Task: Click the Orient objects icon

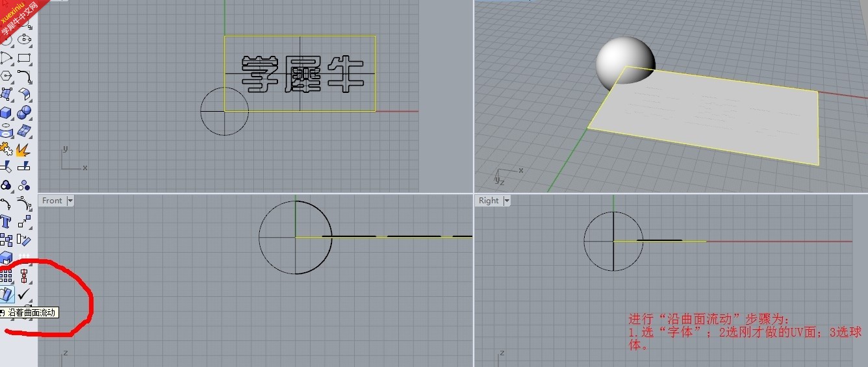Action: pos(25,240)
